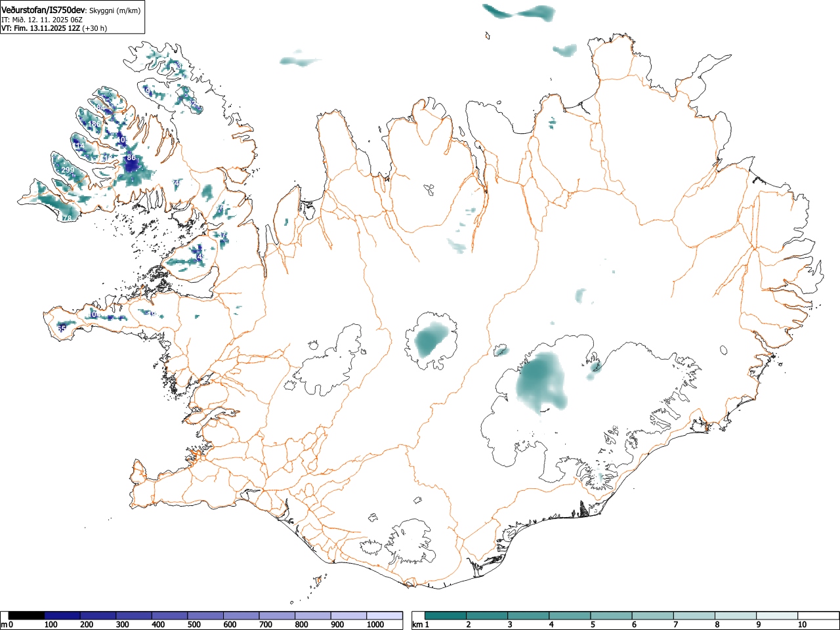Click the 700–800 m legend swatch
840x630 pixels.
(277, 616)
